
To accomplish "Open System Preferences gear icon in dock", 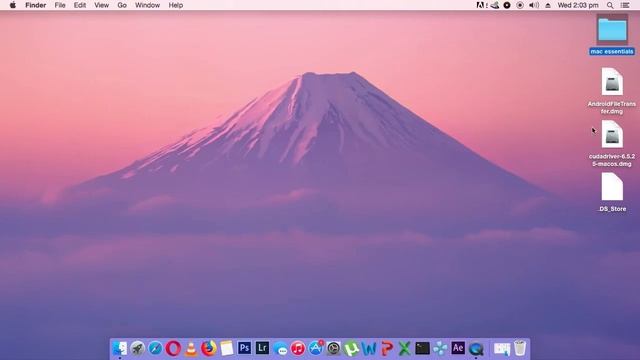I will 333,349.
